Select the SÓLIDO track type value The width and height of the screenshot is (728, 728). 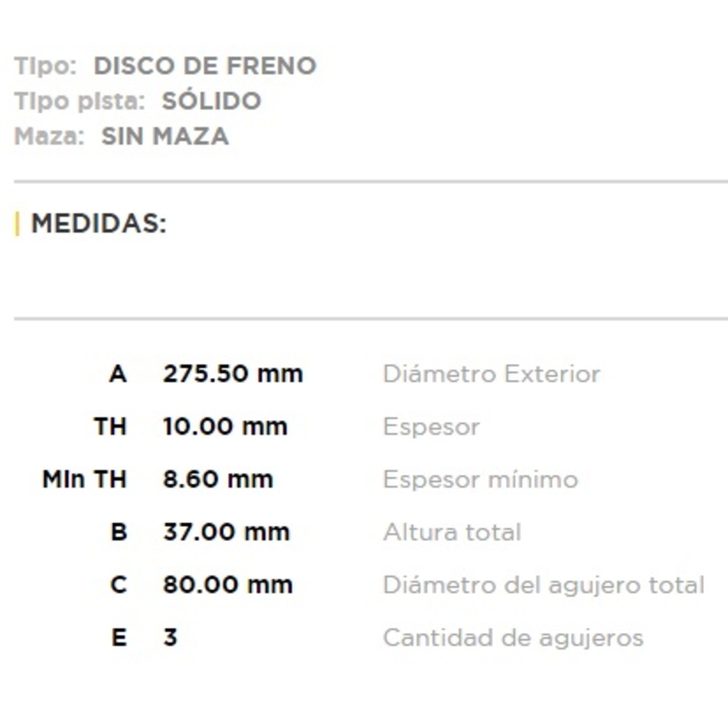click(211, 101)
